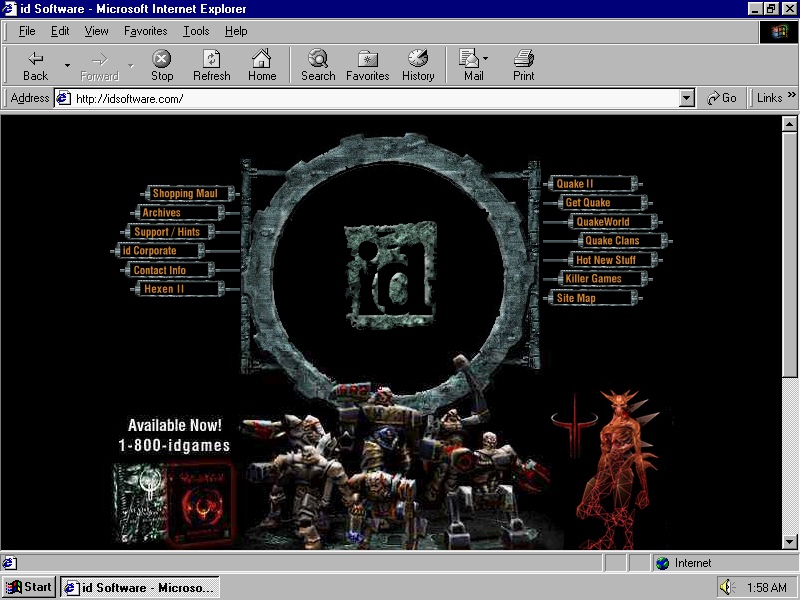Open the Search pane

(x=318, y=66)
